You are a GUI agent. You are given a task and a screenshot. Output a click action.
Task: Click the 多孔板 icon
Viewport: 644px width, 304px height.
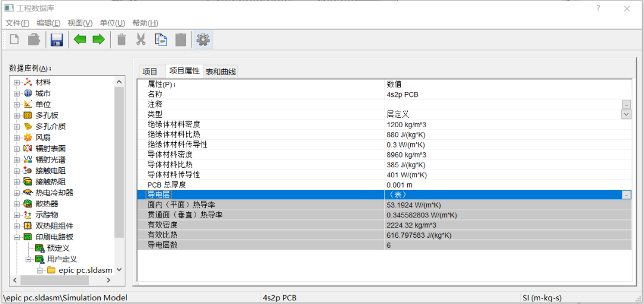[x=28, y=116]
